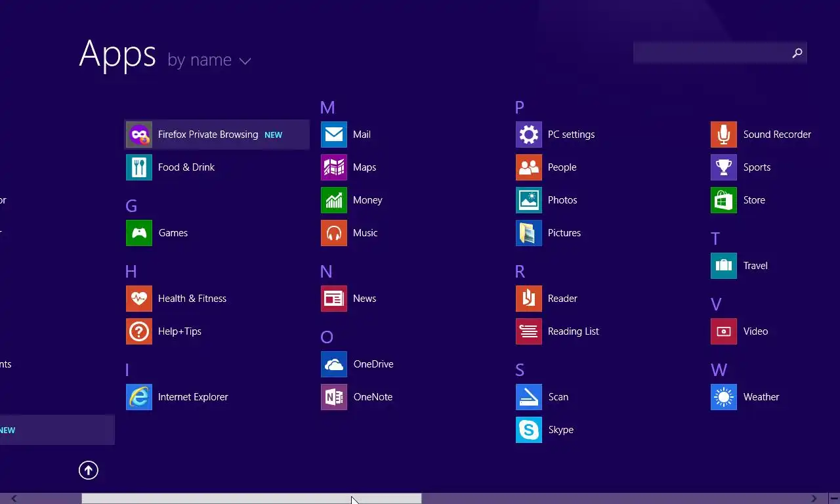Click the 'PC settings' label
Image resolution: width=840 pixels, height=504 pixels.
(571, 135)
